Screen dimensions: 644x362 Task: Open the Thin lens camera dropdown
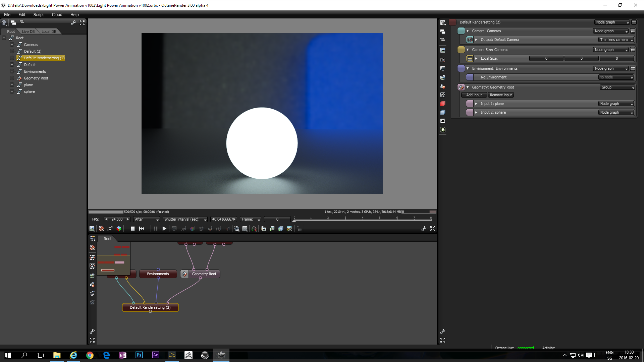coord(616,40)
